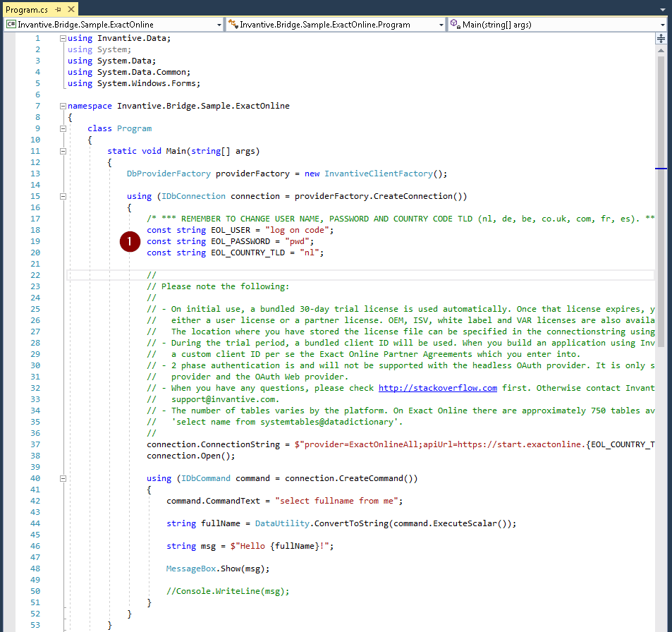Collapse the class Program block on line 9
The width and height of the screenshot is (672, 632).
(63, 128)
